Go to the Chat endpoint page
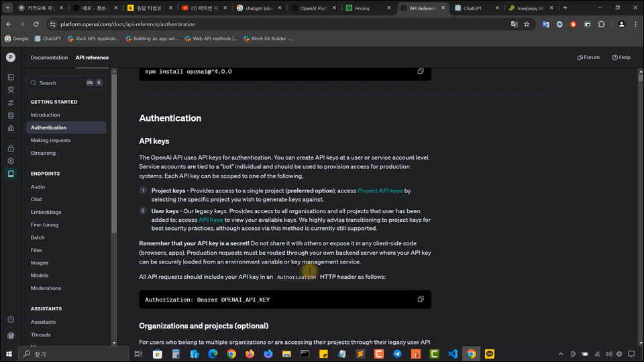Viewport: 644px width, 362px height. click(36, 199)
